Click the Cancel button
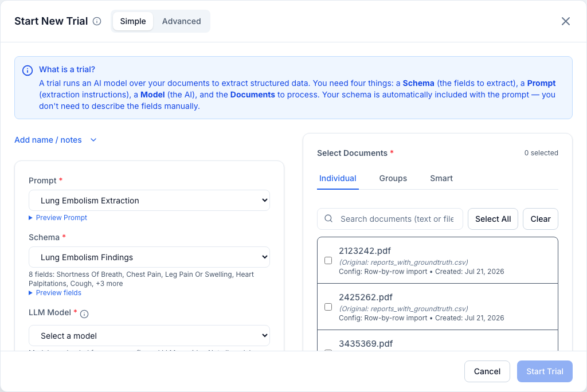 pos(487,371)
